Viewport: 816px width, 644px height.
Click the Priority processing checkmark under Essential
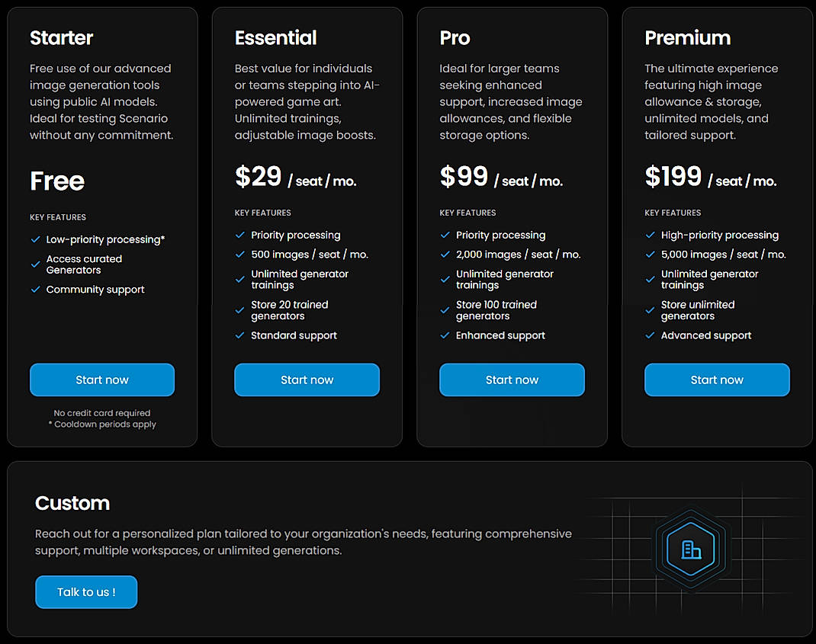[239, 235]
